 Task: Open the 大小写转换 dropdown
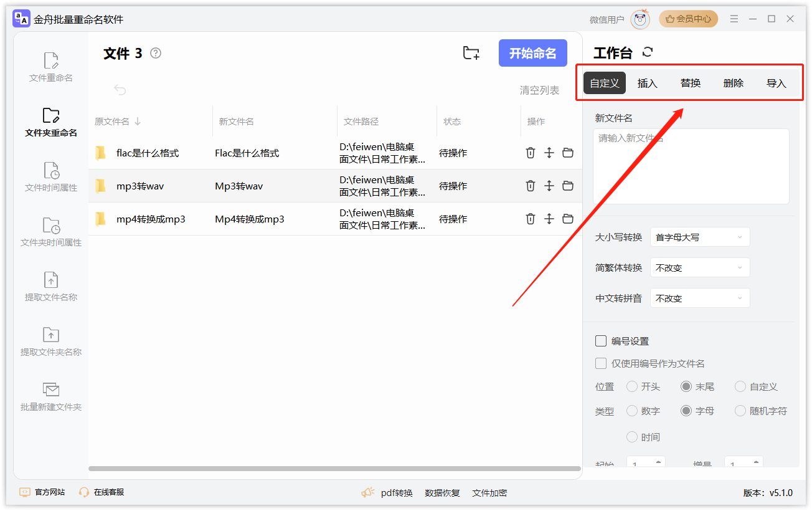[700, 237]
